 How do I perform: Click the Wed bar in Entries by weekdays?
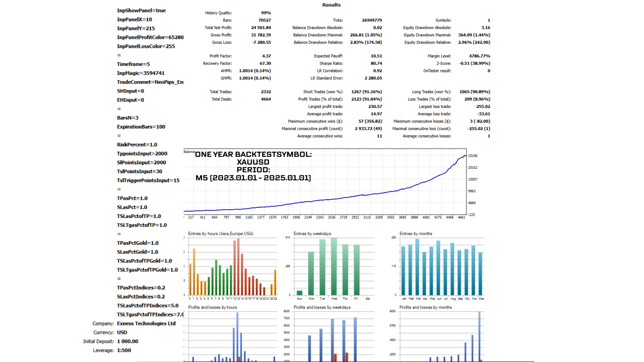click(x=334, y=266)
